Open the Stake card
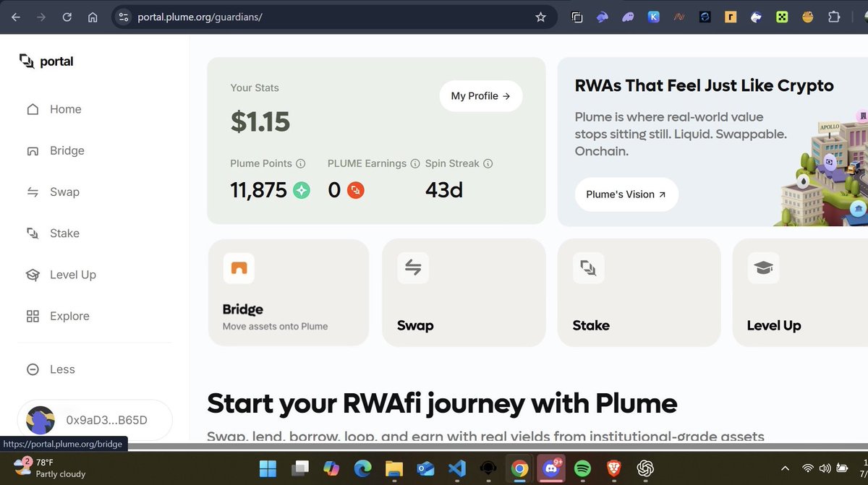868x485 pixels. pyautogui.click(x=639, y=293)
